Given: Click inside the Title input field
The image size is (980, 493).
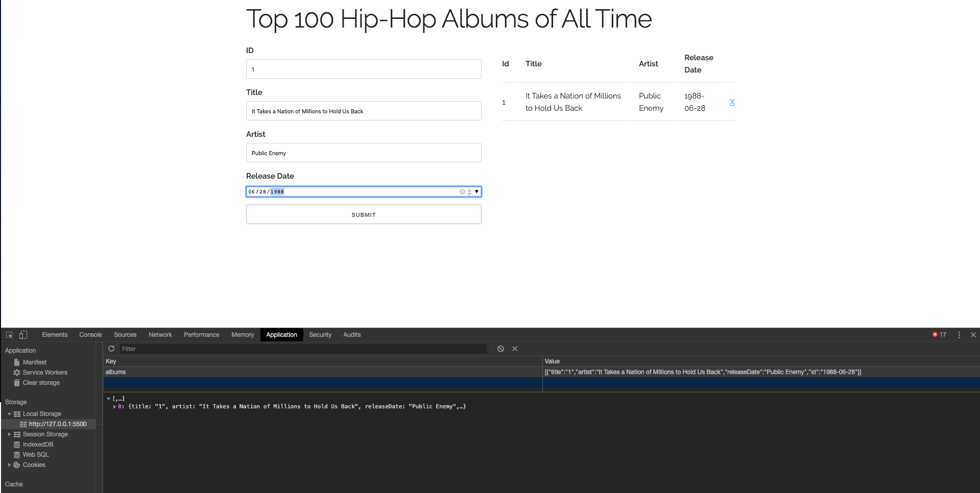Looking at the screenshot, I should 363,111.
